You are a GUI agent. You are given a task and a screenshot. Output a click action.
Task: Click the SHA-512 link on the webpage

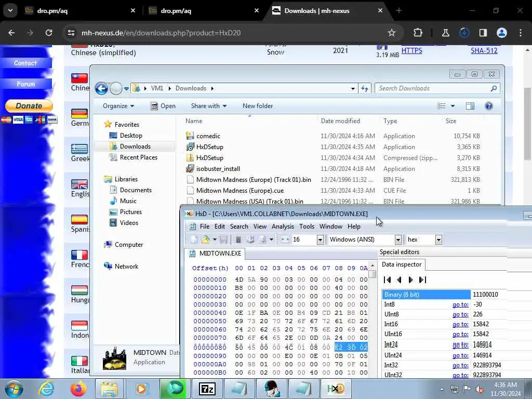pyautogui.click(x=484, y=50)
